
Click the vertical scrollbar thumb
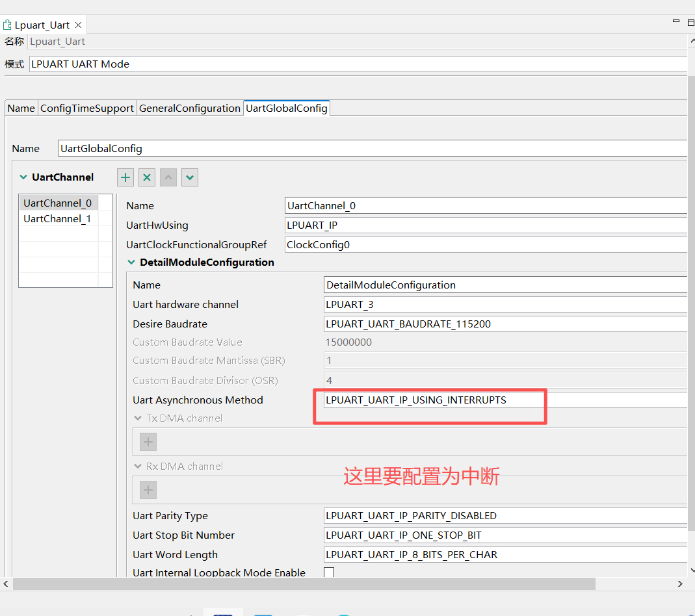692,303
